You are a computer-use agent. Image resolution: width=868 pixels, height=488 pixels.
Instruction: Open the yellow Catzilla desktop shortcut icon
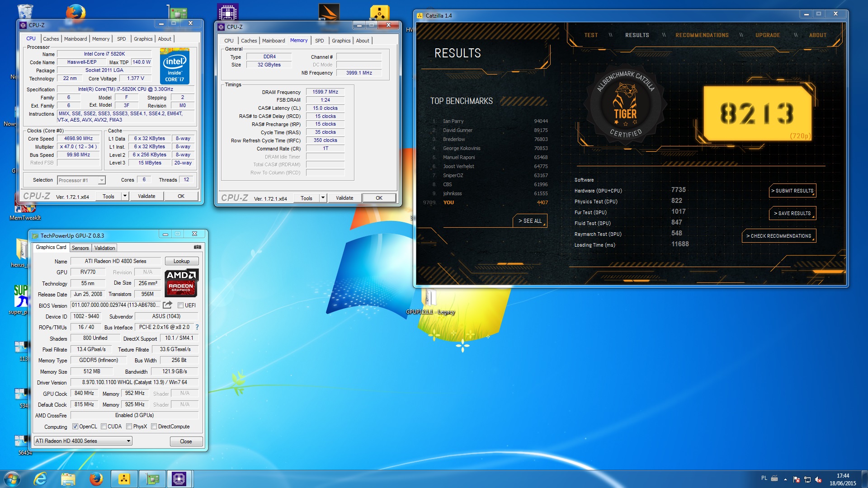point(379,12)
